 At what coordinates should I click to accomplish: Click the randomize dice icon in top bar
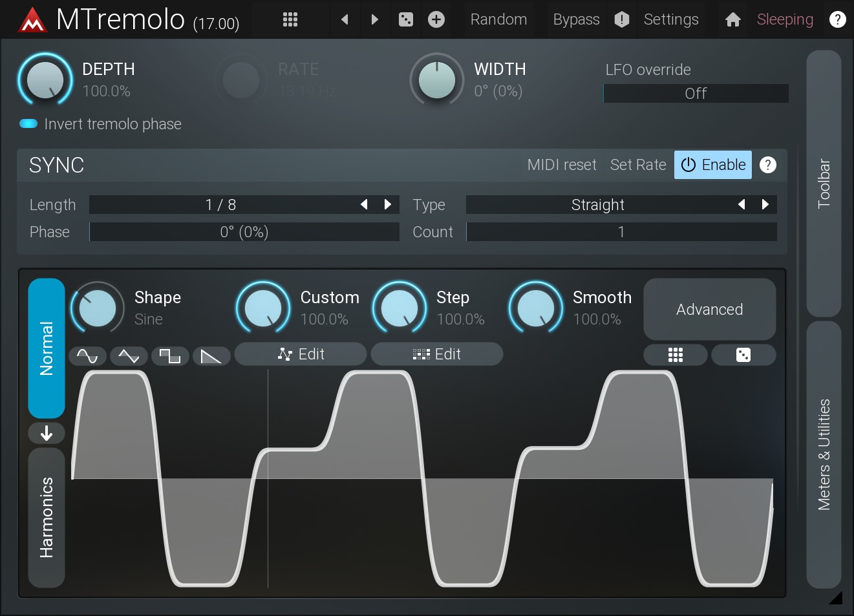click(x=405, y=19)
